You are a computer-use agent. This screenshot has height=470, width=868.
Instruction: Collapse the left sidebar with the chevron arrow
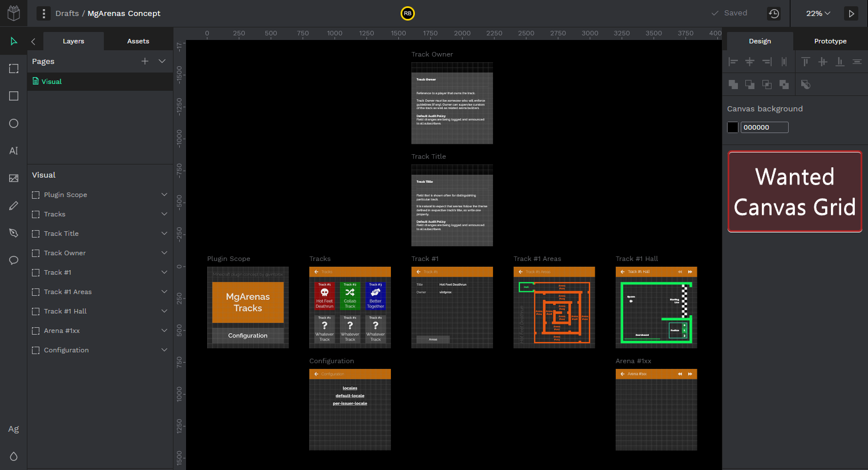point(33,41)
